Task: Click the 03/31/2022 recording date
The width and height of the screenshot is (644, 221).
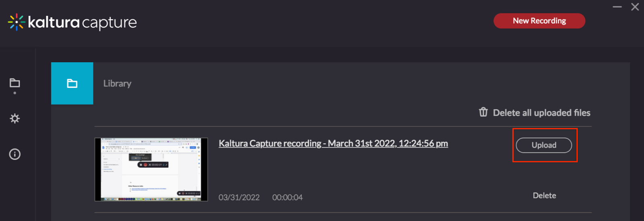Action: (x=239, y=198)
